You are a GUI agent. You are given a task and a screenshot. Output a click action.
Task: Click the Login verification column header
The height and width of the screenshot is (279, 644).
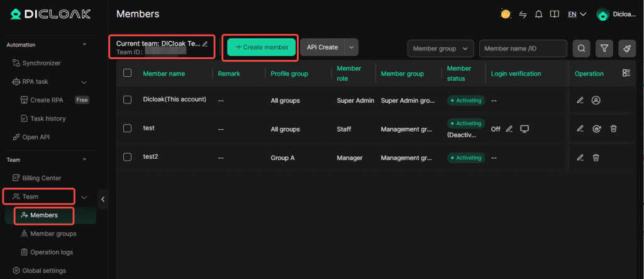[x=516, y=74]
